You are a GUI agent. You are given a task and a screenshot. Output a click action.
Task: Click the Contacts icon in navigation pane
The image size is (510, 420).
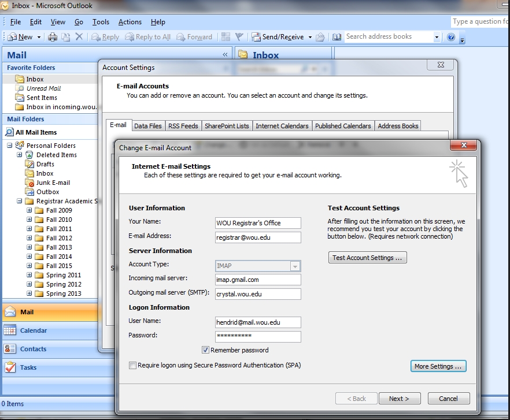(10, 349)
